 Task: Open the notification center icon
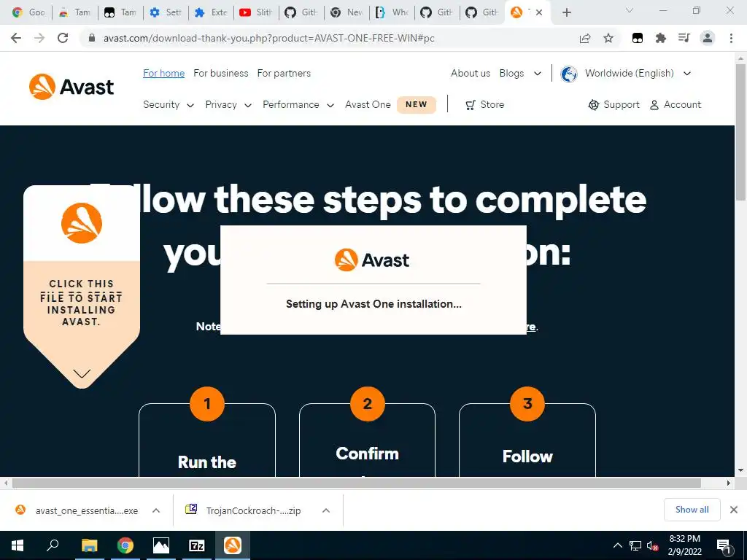724,546
